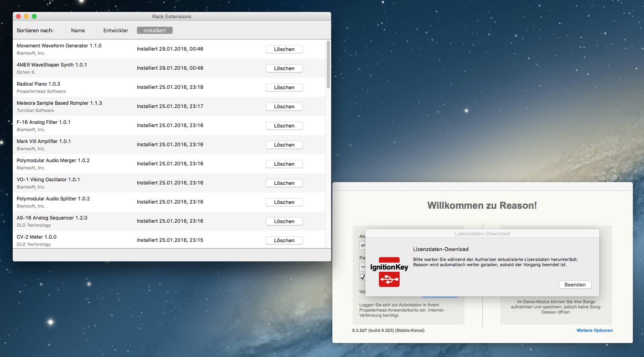The height and width of the screenshot is (357, 644).
Task: Click the IgnitionKey USB icon
Action: [389, 272]
